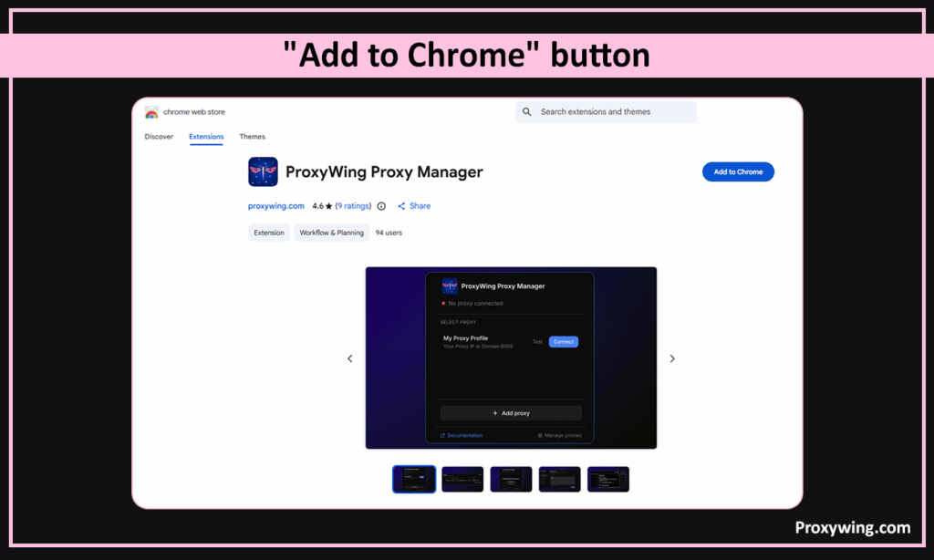Image resolution: width=934 pixels, height=560 pixels.
Task: Open the Themes tab
Action: [253, 137]
